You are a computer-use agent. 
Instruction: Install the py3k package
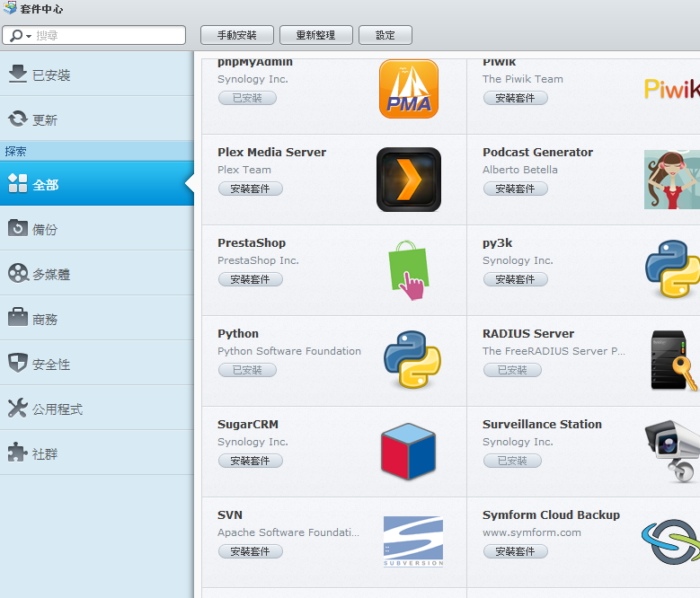click(515, 279)
